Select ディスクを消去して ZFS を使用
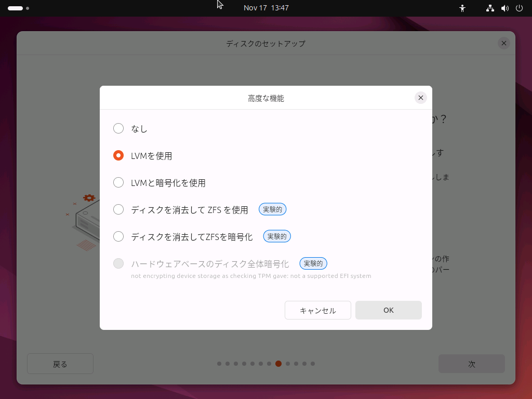The image size is (532, 399). 118,209
